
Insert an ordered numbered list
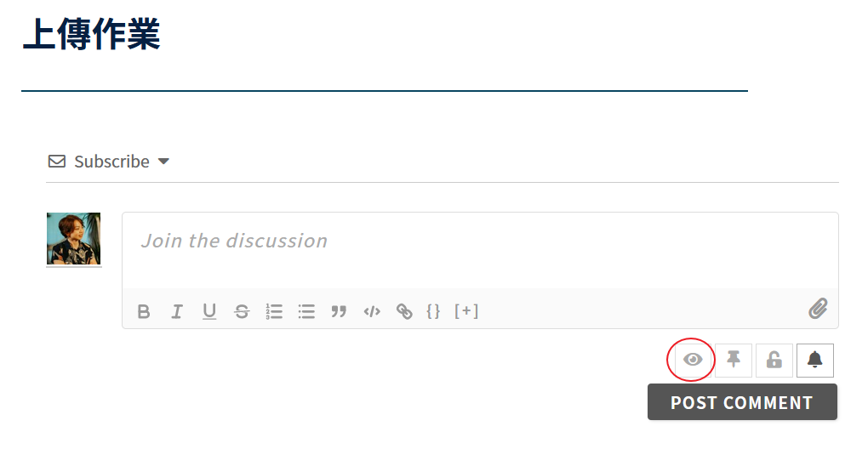274,311
